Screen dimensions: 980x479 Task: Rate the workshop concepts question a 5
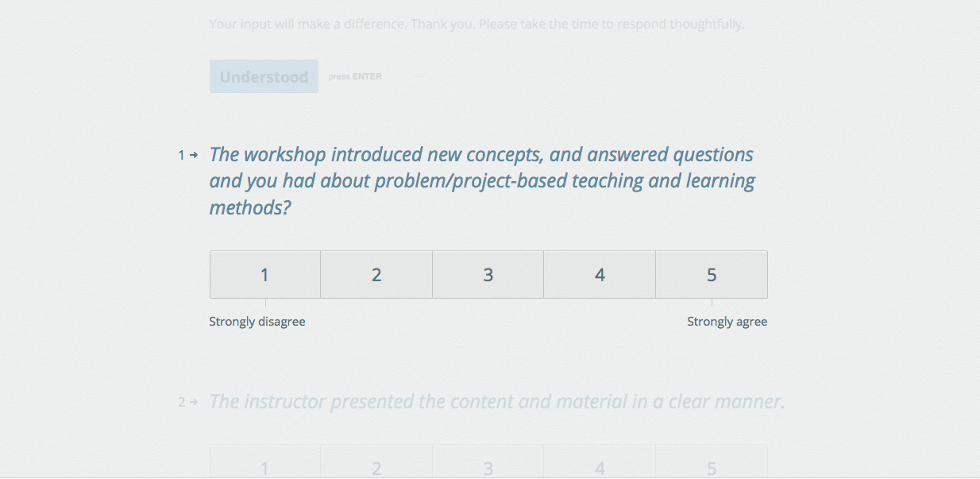tap(712, 275)
